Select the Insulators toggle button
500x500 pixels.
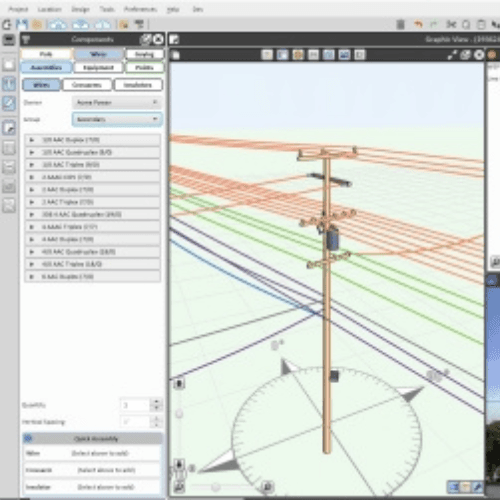pos(138,85)
